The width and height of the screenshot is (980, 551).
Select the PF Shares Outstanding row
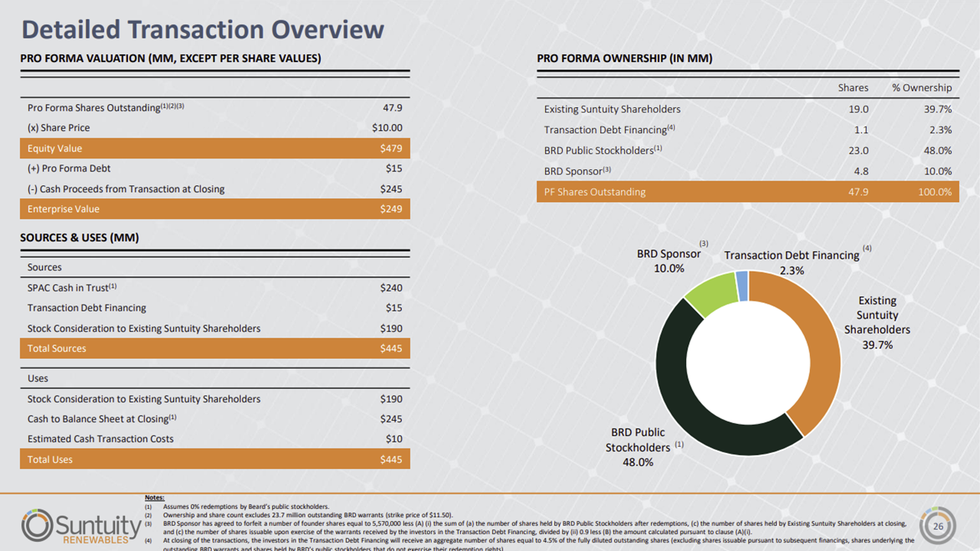point(747,191)
